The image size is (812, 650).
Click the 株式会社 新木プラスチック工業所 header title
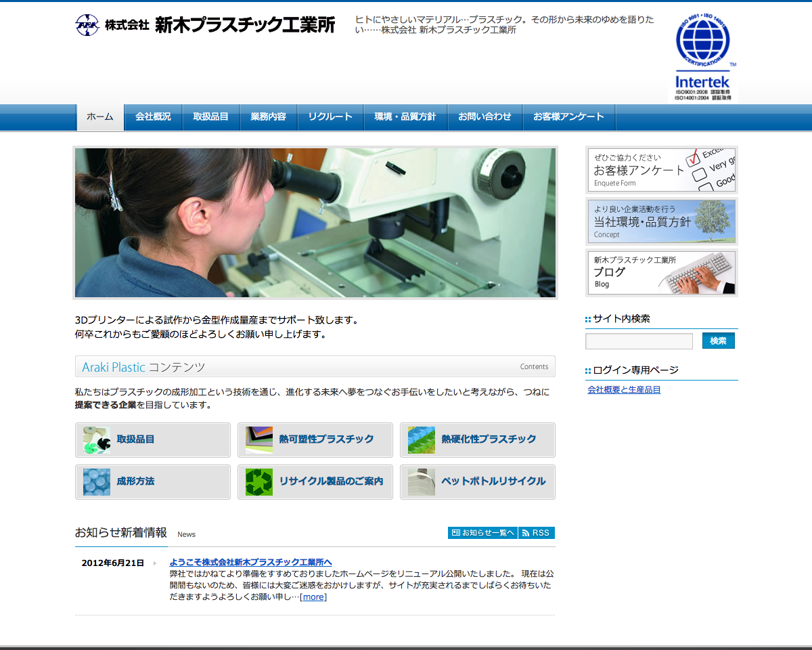click(x=220, y=25)
